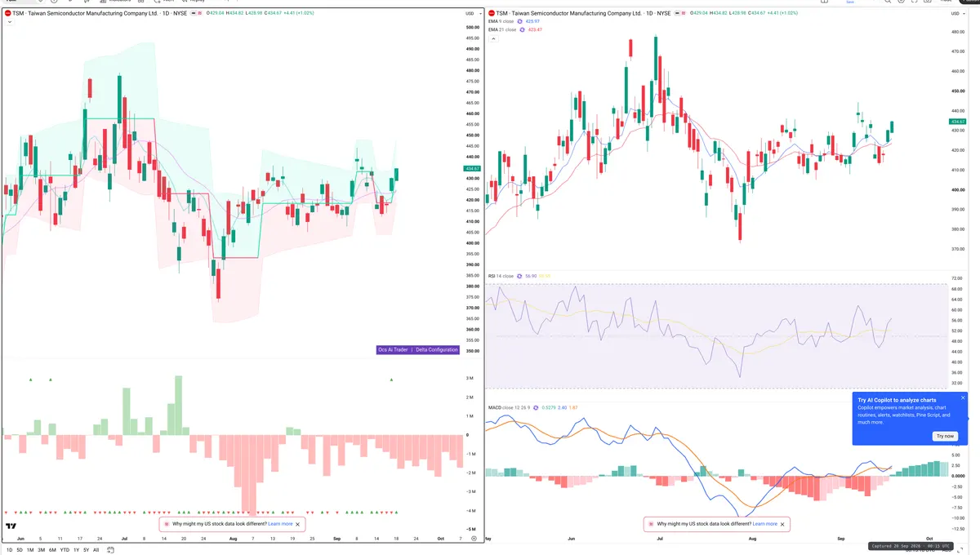Select 1Y time range
Image resolution: width=980 pixels, height=555 pixels.
(76, 550)
